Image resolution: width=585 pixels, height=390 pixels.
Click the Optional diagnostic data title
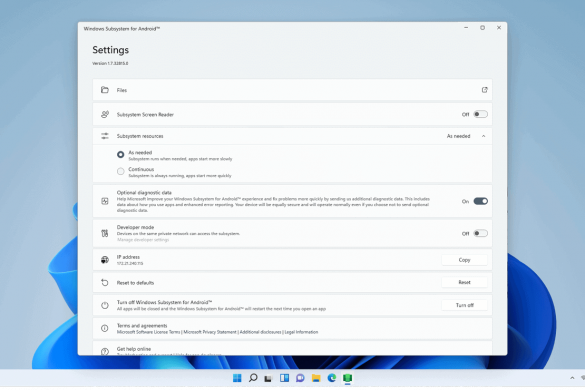point(144,193)
